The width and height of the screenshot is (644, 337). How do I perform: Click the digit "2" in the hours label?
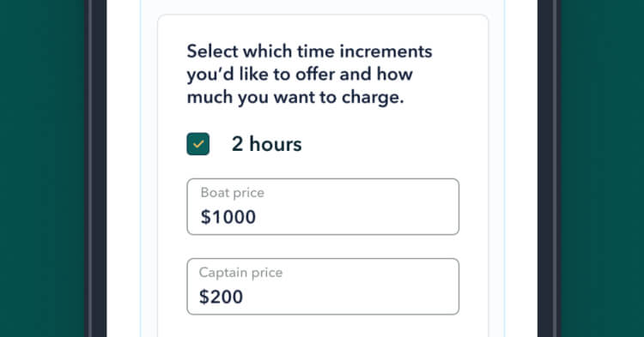(237, 144)
